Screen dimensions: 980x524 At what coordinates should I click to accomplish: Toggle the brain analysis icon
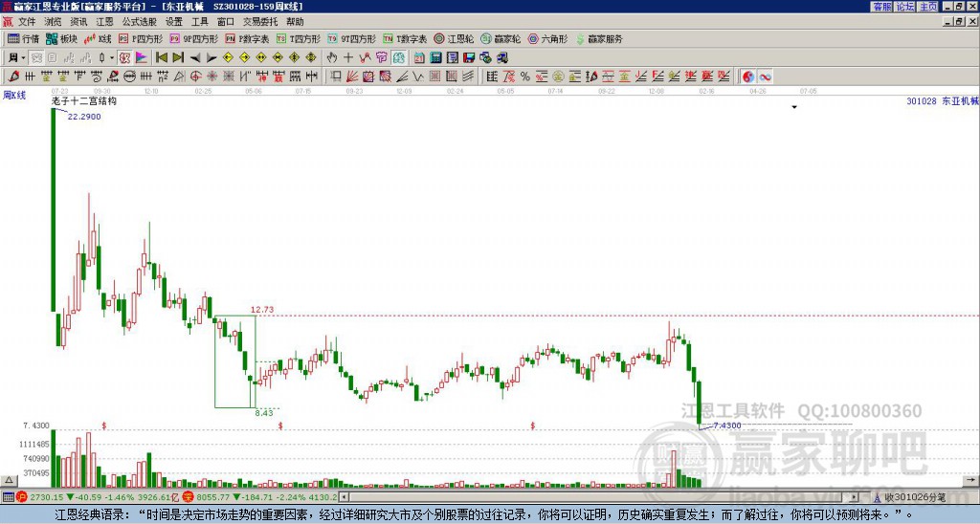[399, 57]
